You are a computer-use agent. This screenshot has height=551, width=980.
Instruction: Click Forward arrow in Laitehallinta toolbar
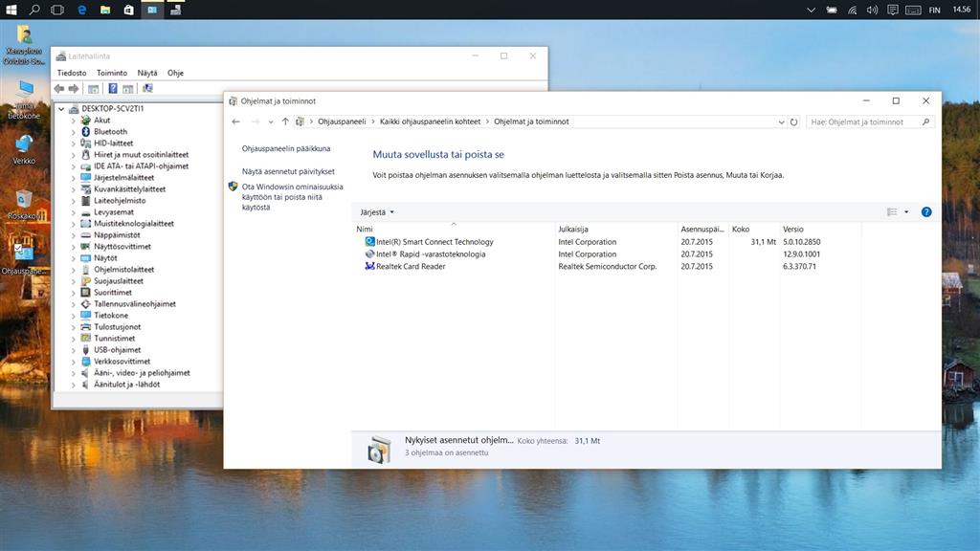74,89
